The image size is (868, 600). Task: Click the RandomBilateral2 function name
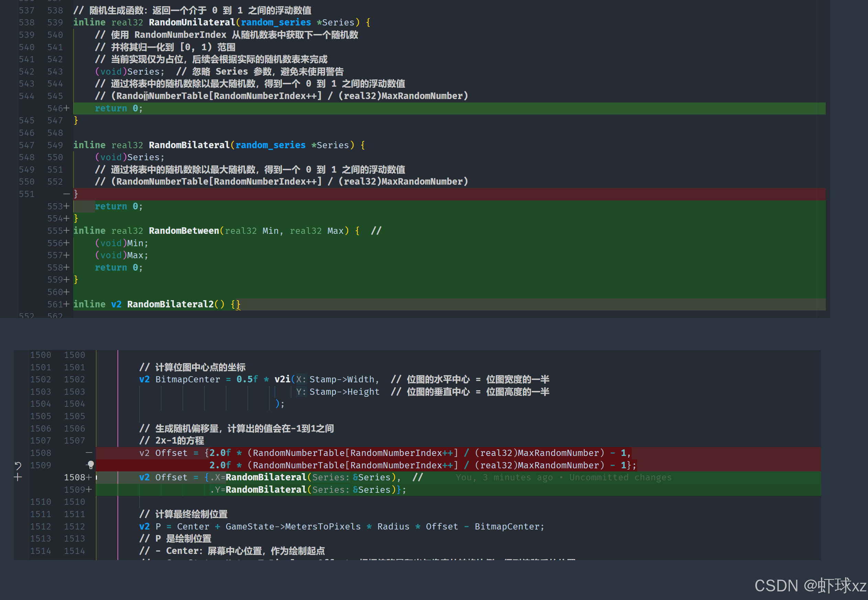click(x=170, y=304)
